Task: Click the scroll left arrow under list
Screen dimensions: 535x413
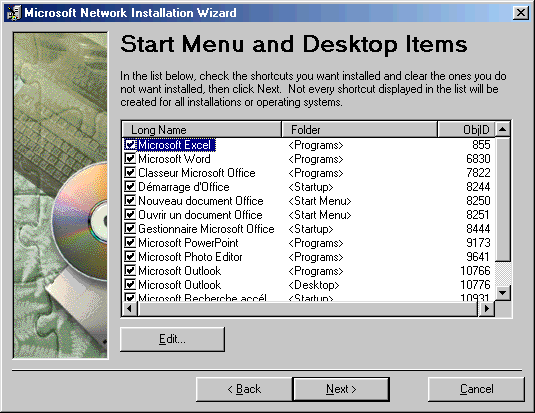Action: (x=130, y=309)
